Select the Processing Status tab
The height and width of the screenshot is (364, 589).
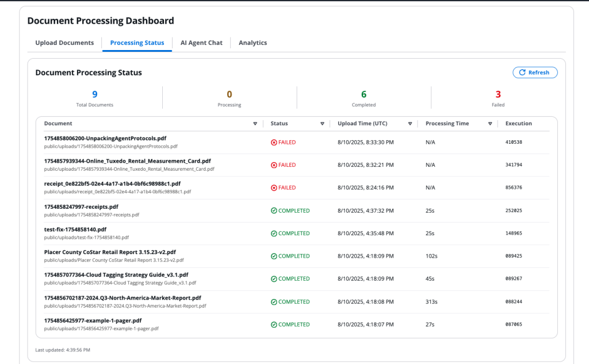pyautogui.click(x=137, y=43)
